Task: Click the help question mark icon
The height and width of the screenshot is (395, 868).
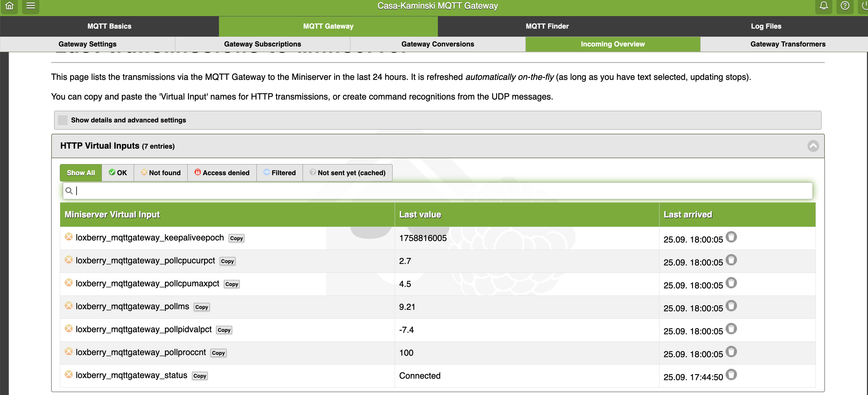Action: coord(845,5)
